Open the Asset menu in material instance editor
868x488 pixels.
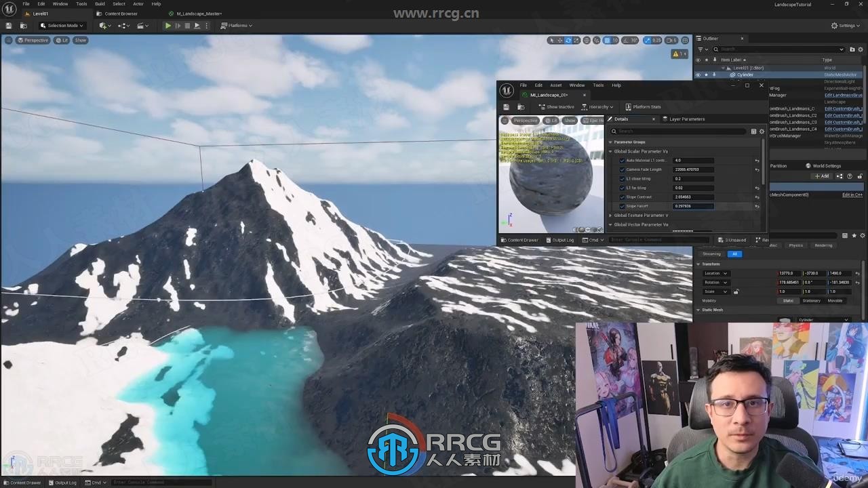click(556, 85)
